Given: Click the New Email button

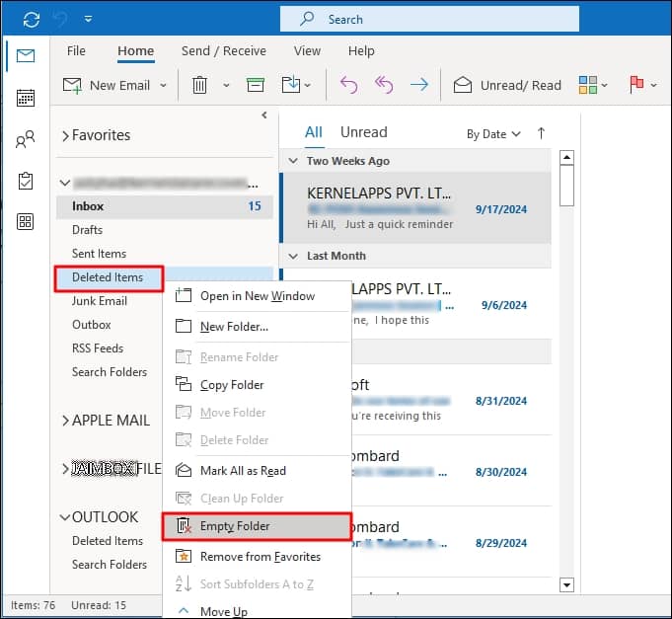Looking at the screenshot, I should click(107, 85).
